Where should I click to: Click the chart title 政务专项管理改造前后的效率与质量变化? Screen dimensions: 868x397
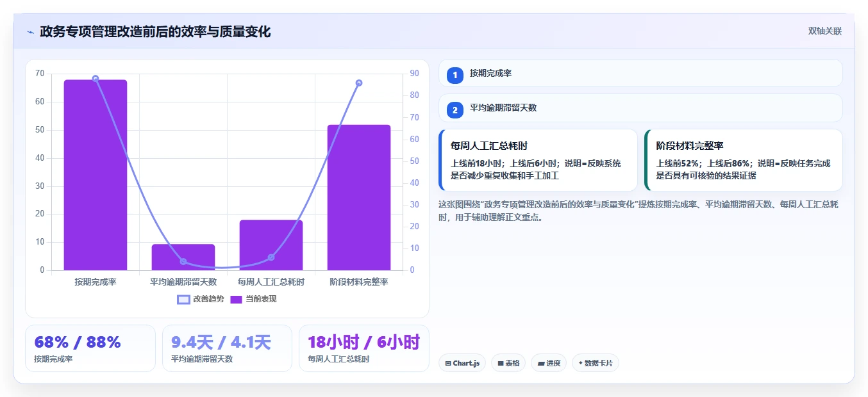155,31
